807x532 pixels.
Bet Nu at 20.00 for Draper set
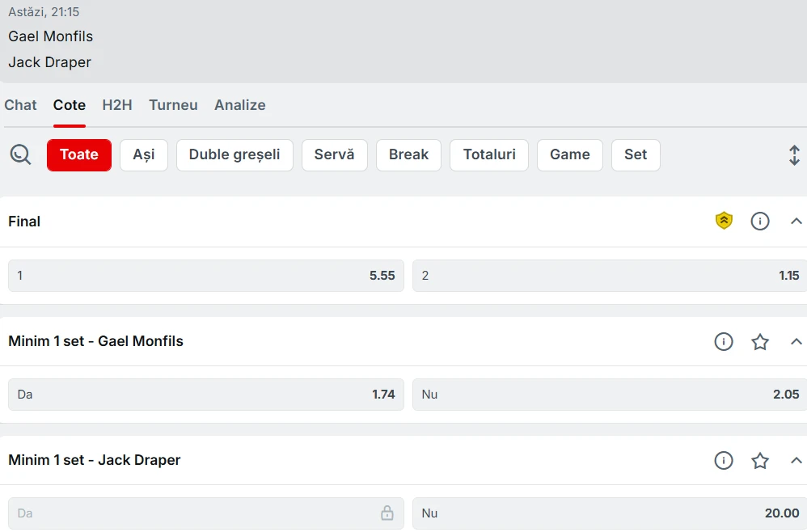[x=610, y=513]
